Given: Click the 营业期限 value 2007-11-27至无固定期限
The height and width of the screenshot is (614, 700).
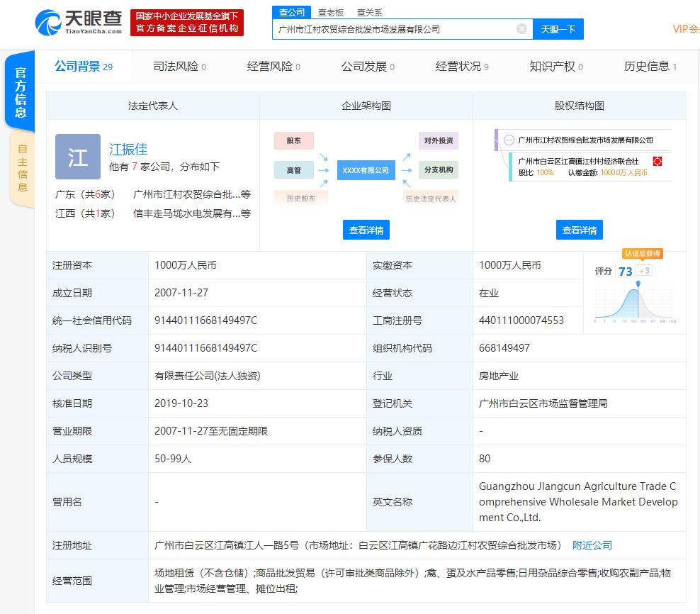Looking at the screenshot, I should pos(211,431).
